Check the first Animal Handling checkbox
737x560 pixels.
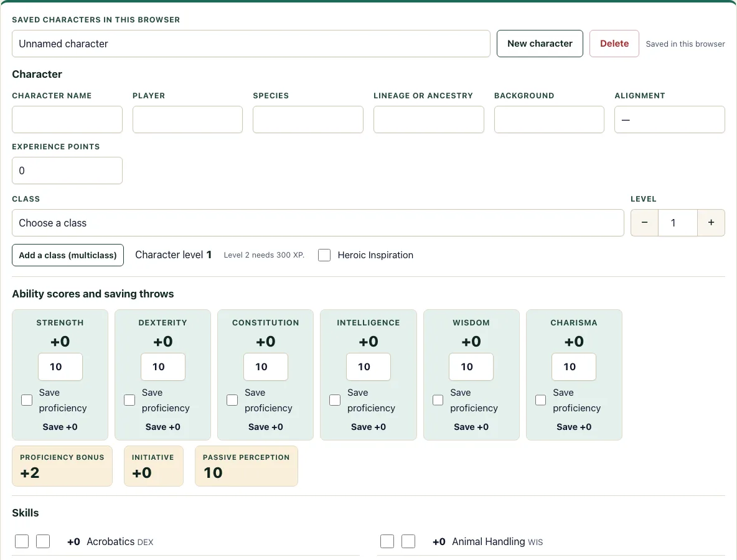pos(387,541)
